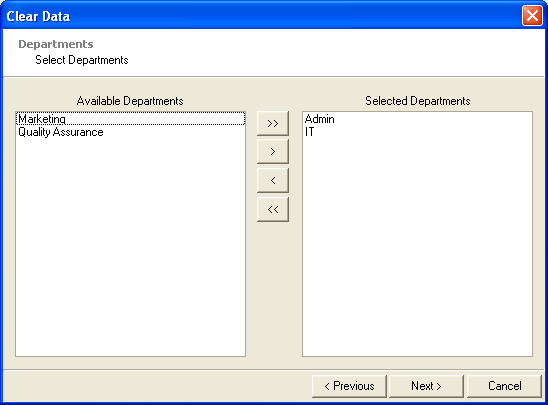This screenshot has height=405, width=548.
Task: Remove a selected department using < arrow
Action: tap(273, 180)
